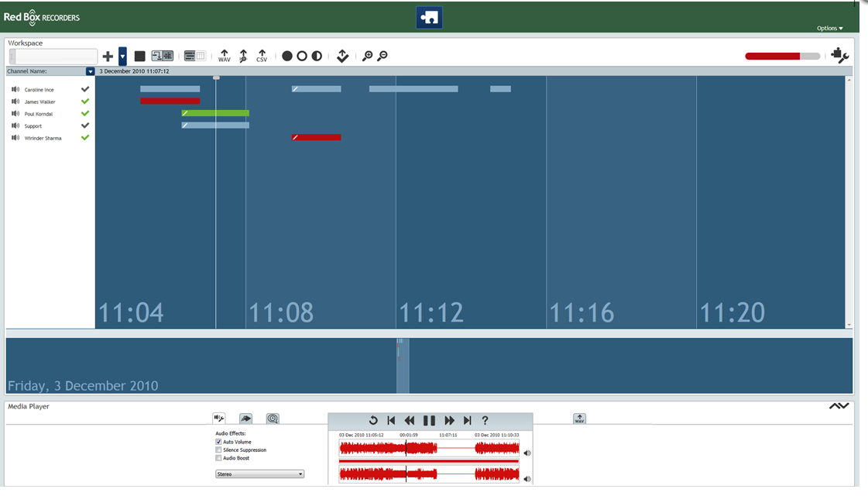
Task: Click the green Poul Korndal recording bar
Action: pyautogui.click(x=216, y=113)
